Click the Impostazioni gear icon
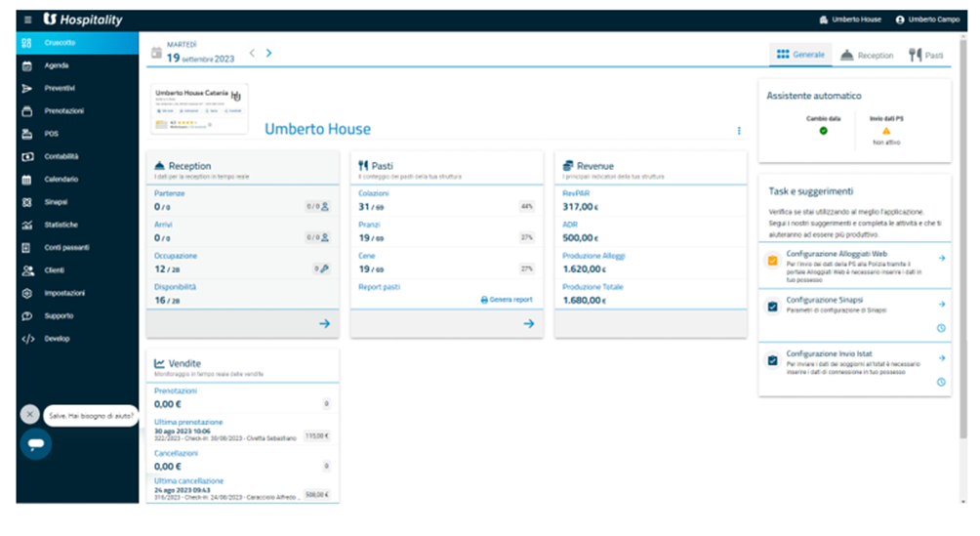The width and height of the screenshot is (980, 536). (x=27, y=293)
